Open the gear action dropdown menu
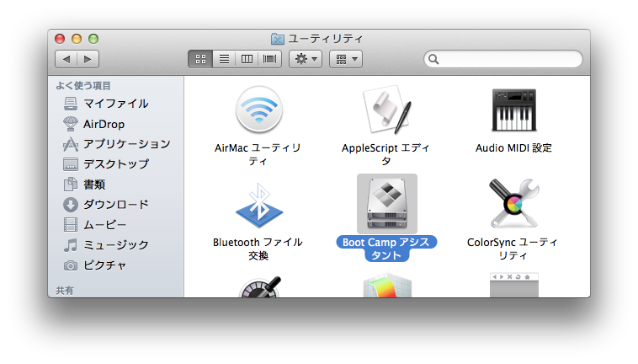Screen dimensions: 638x364 306,59
